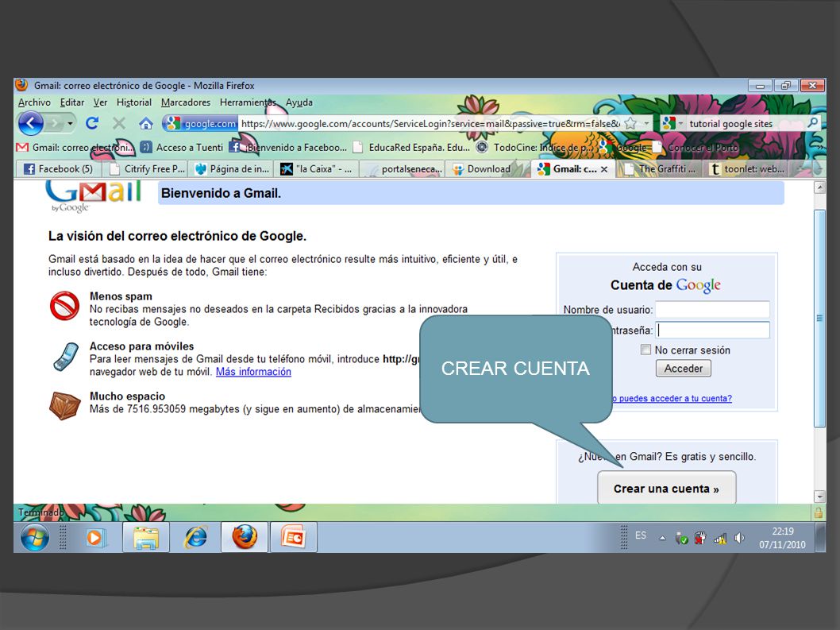Click the Crear una cuenta » button
The height and width of the screenshot is (630, 840).
click(x=666, y=488)
